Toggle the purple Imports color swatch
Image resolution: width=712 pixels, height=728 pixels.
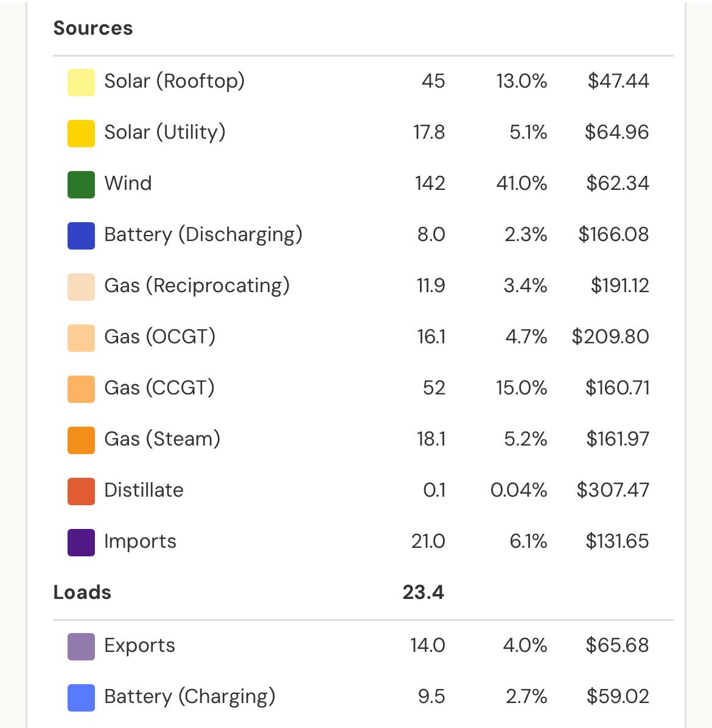click(x=81, y=542)
